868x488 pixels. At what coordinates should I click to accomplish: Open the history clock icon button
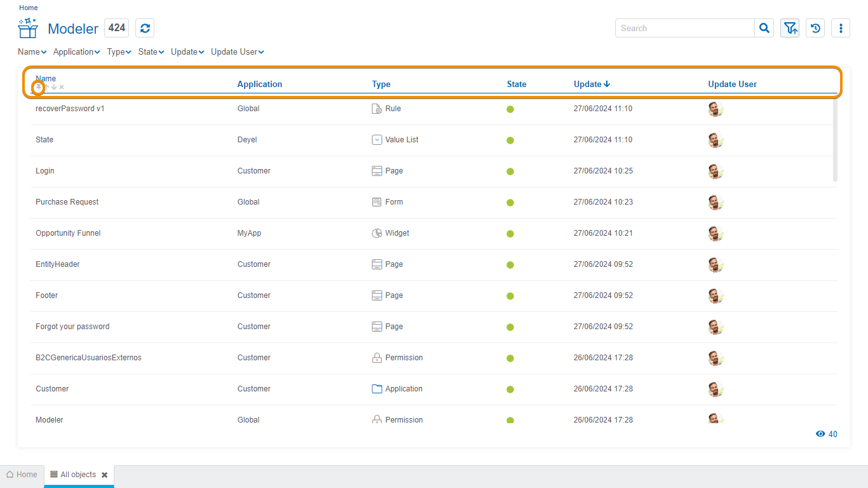coord(815,28)
